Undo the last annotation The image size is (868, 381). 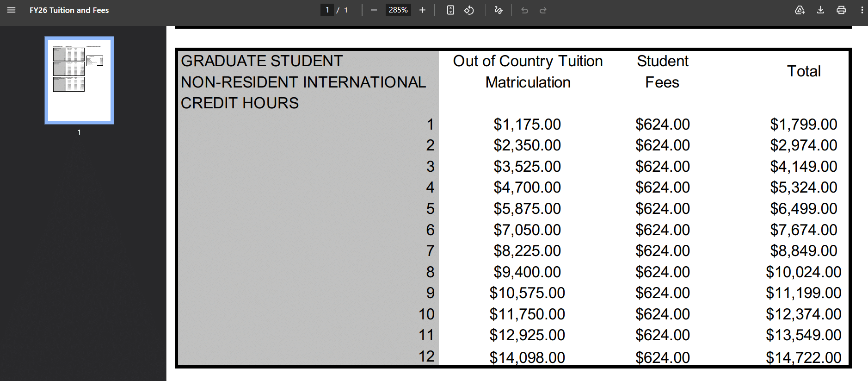click(524, 10)
